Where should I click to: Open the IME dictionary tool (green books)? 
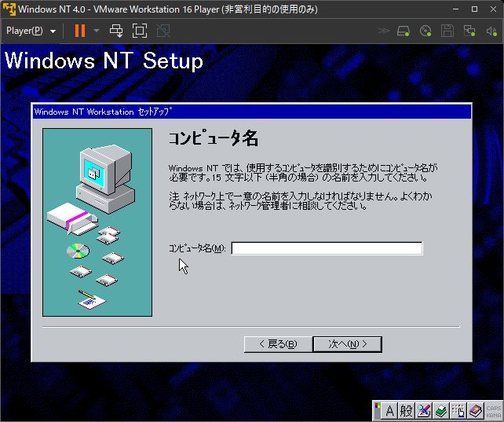441,411
